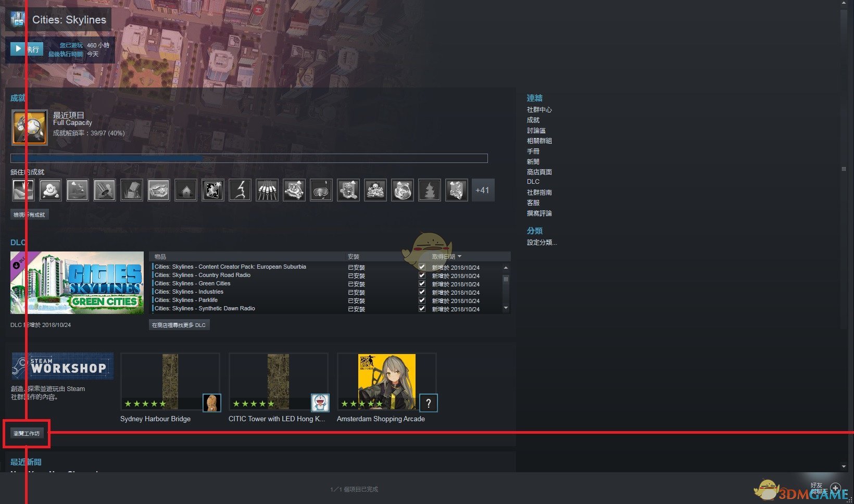Open the +41 more achievements tile

(x=483, y=190)
